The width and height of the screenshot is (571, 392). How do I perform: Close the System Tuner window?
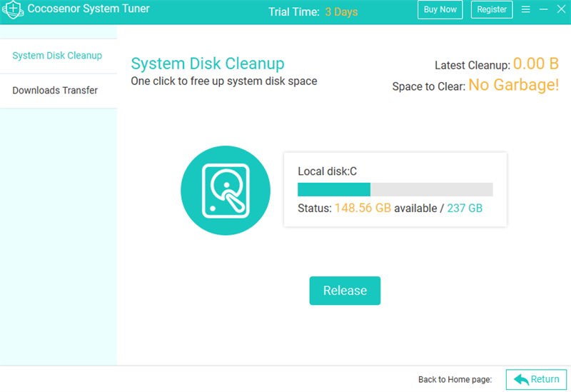click(x=561, y=10)
